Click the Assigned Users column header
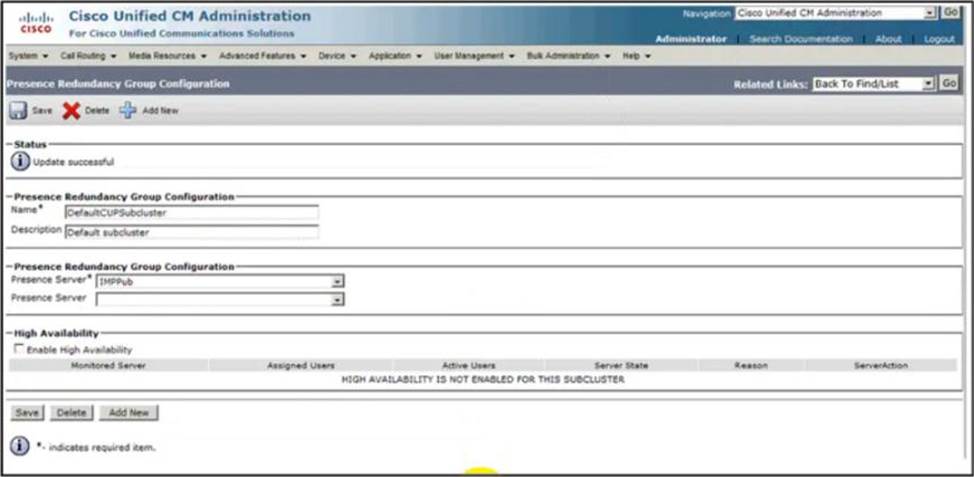 coord(301,366)
